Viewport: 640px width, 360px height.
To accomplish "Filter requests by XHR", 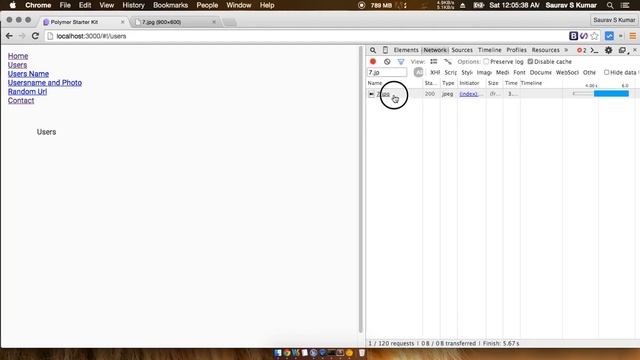I will tap(435, 72).
